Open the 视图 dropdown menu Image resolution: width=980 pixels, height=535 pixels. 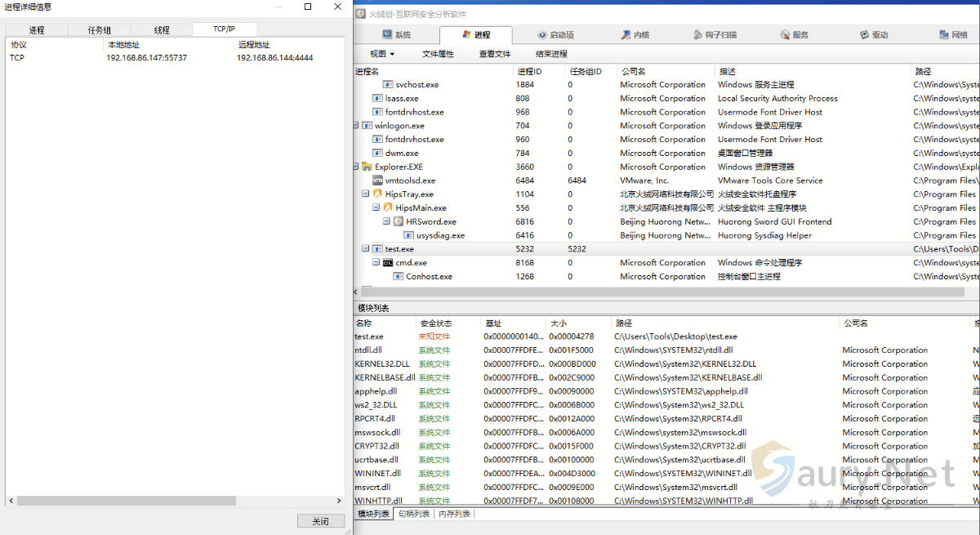pos(381,54)
